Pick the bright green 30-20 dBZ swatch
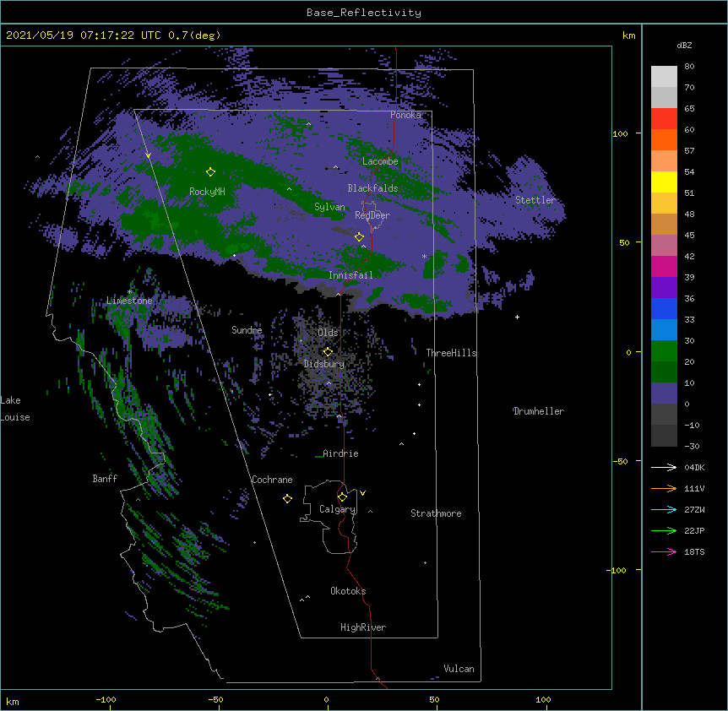This screenshot has height=711, width=728. [x=664, y=351]
